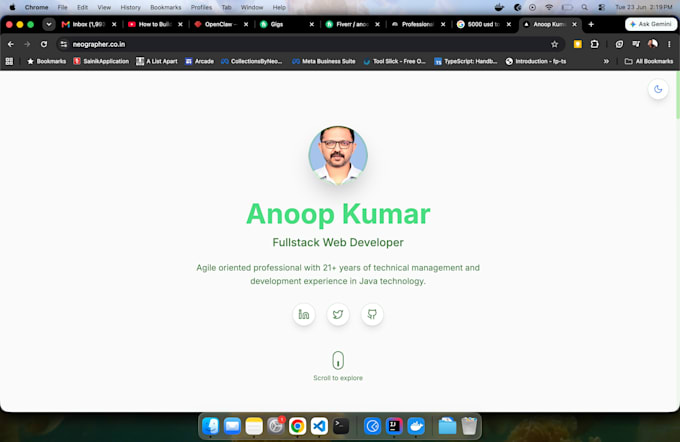Image resolution: width=680 pixels, height=442 pixels.
Task: Open Notes from the Dock
Action: pyautogui.click(x=254, y=426)
